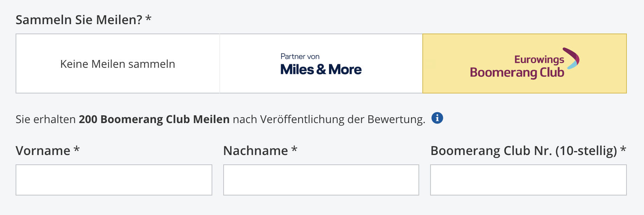Click the "Partner von" logo caption
The image size is (644, 215).
click(x=300, y=56)
